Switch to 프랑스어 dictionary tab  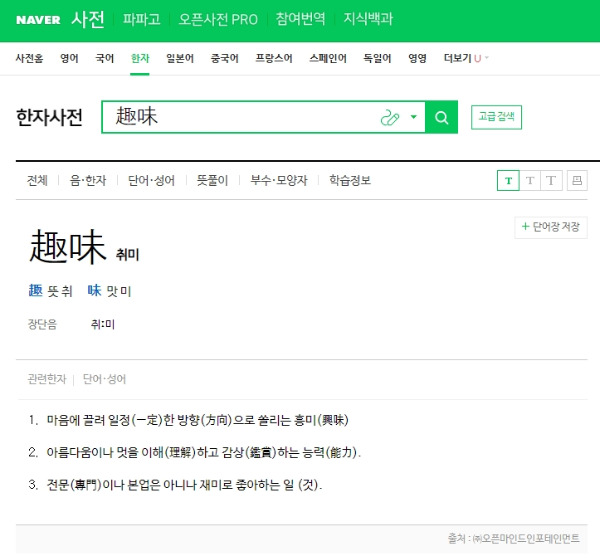(274, 58)
